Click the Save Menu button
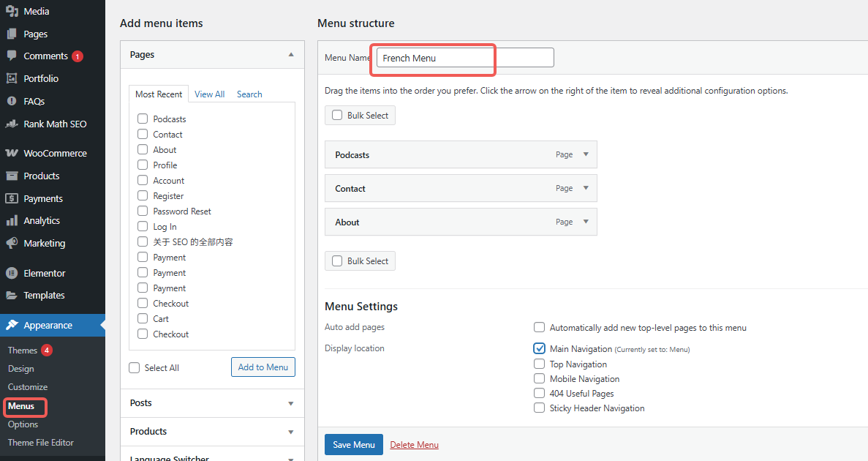Screen dimensions: 868x461 pos(353,444)
